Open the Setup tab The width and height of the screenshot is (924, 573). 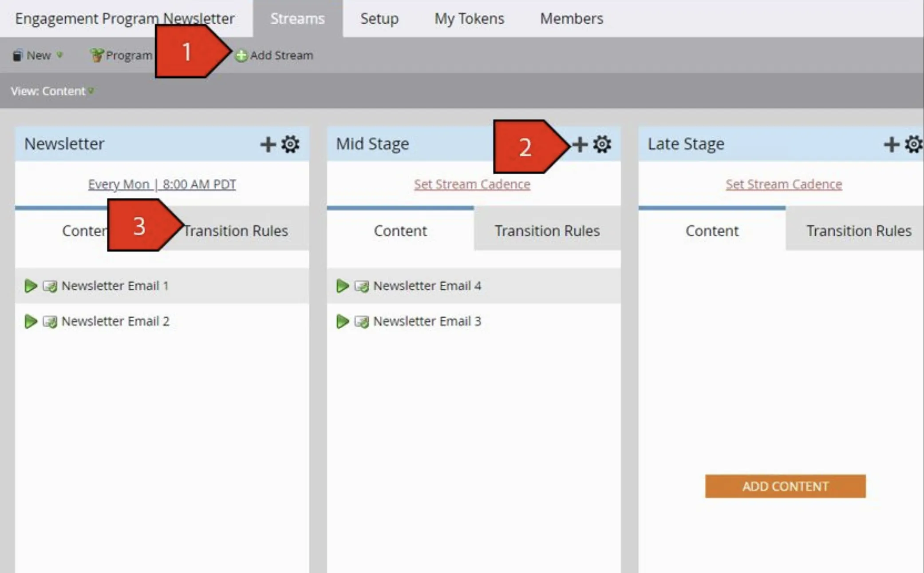pyautogui.click(x=379, y=19)
